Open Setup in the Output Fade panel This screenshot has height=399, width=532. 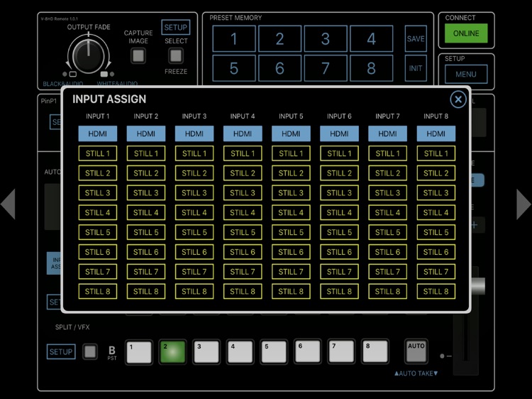click(x=176, y=27)
